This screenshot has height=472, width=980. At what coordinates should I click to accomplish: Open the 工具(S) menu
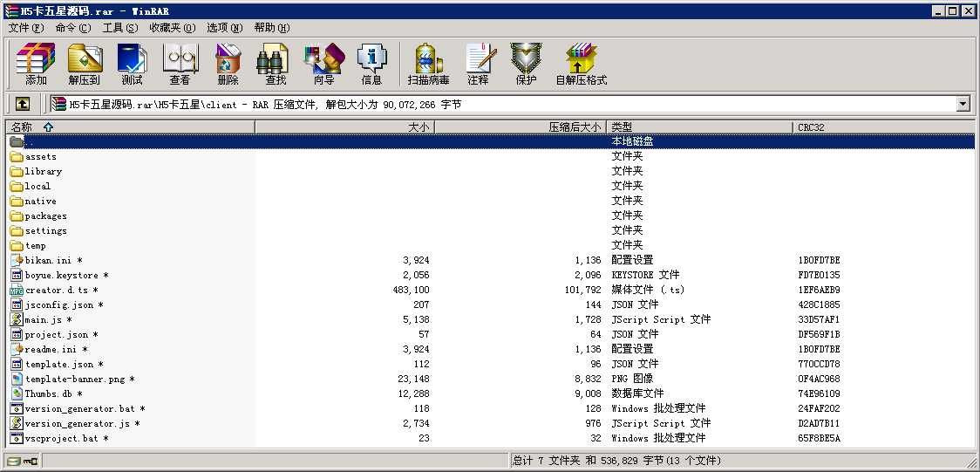[x=120, y=28]
